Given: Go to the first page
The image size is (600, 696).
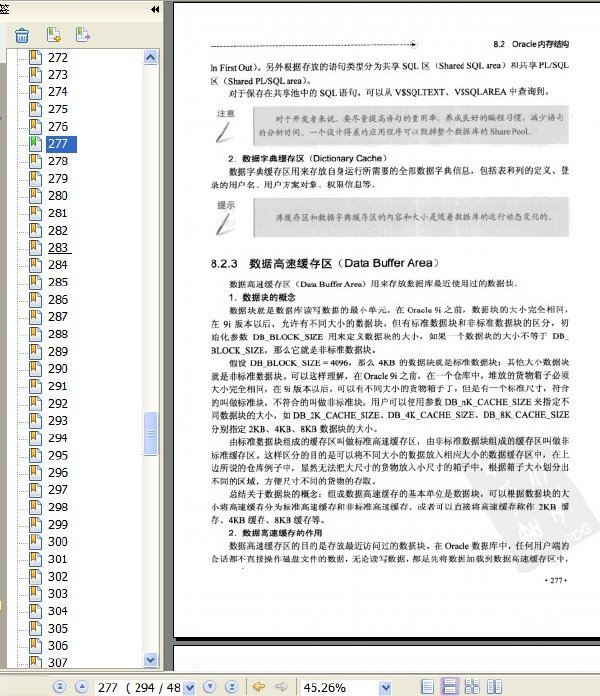Looking at the screenshot, I should coord(60,687).
